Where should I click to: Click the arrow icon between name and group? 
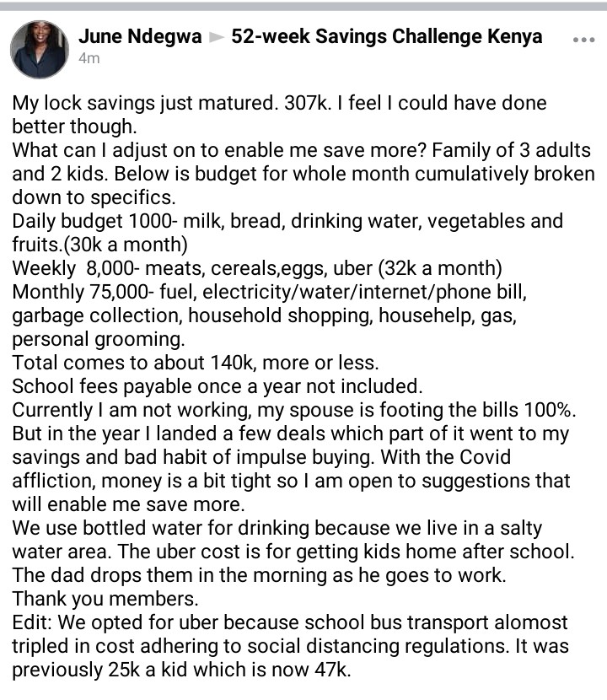coord(217,37)
